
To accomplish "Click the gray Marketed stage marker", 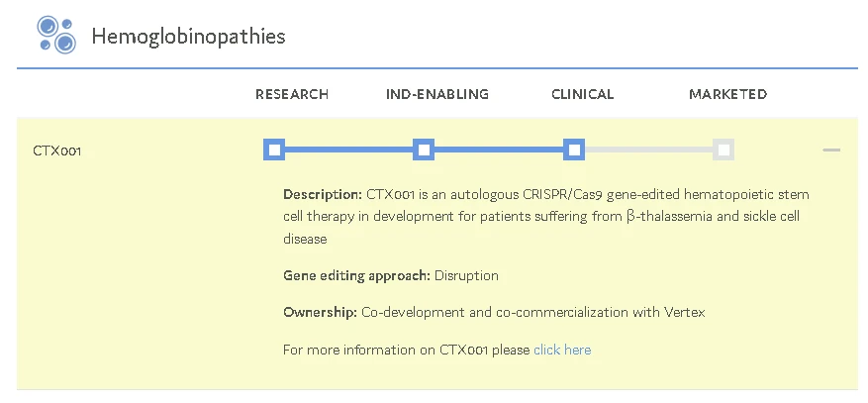I will (723, 150).
